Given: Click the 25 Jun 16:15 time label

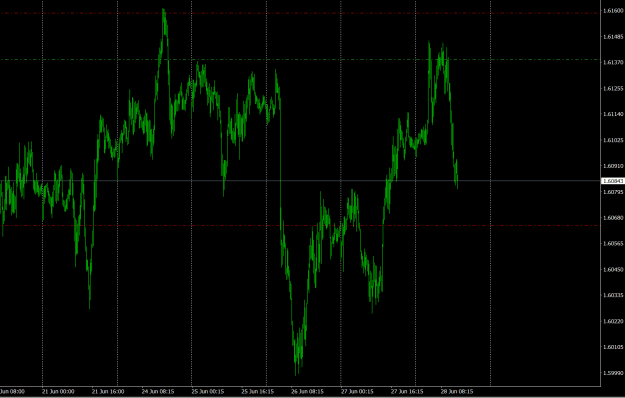Looking at the screenshot, I should coord(257,392).
